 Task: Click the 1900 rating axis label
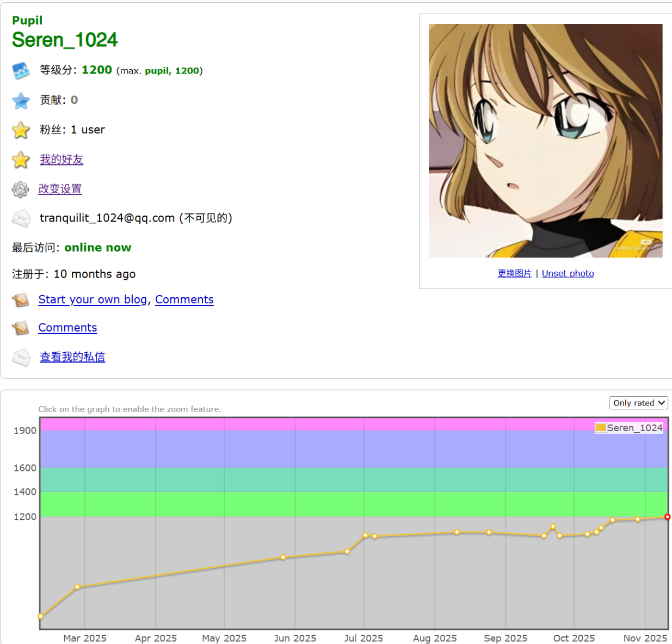(x=25, y=430)
